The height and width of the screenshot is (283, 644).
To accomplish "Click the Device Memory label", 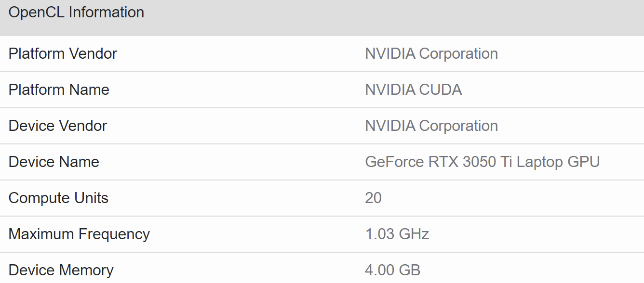I will [x=61, y=270].
